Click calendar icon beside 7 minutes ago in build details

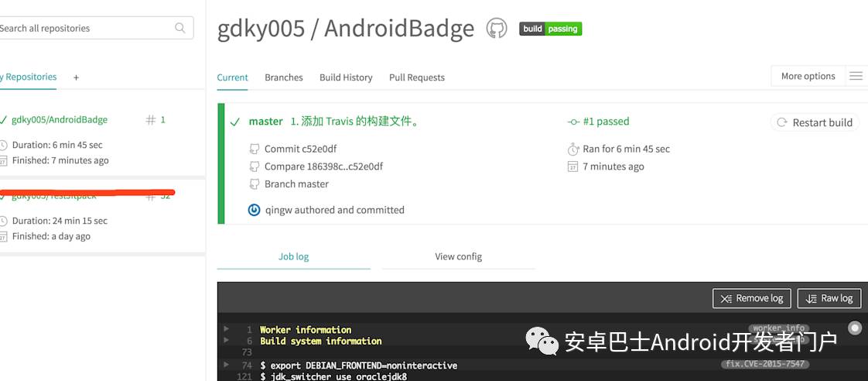coord(573,166)
